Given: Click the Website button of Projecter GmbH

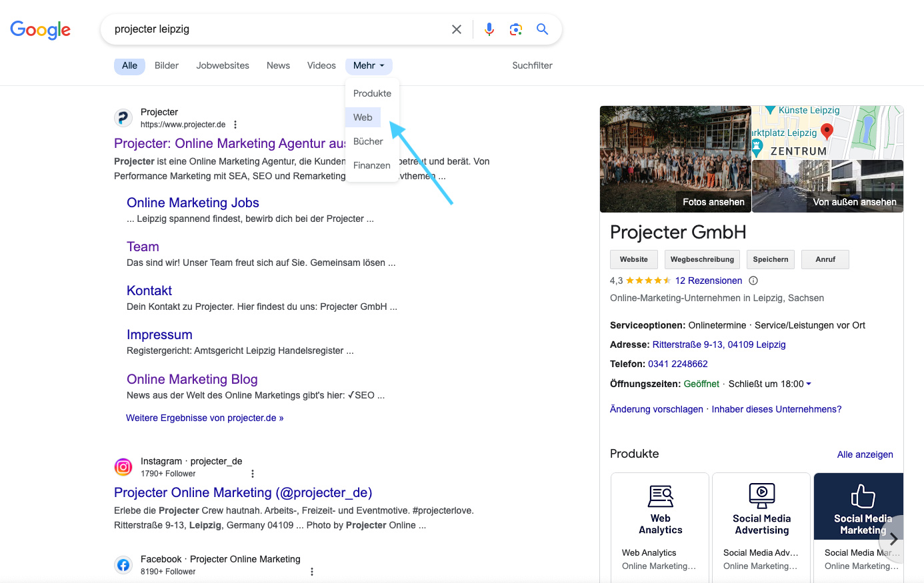Looking at the screenshot, I should pyautogui.click(x=633, y=259).
